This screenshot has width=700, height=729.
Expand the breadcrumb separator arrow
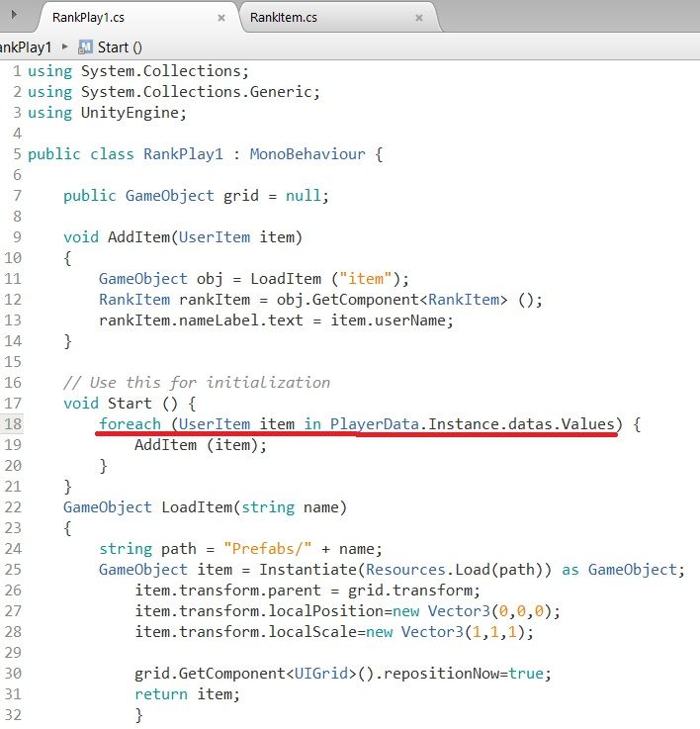point(65,46)
